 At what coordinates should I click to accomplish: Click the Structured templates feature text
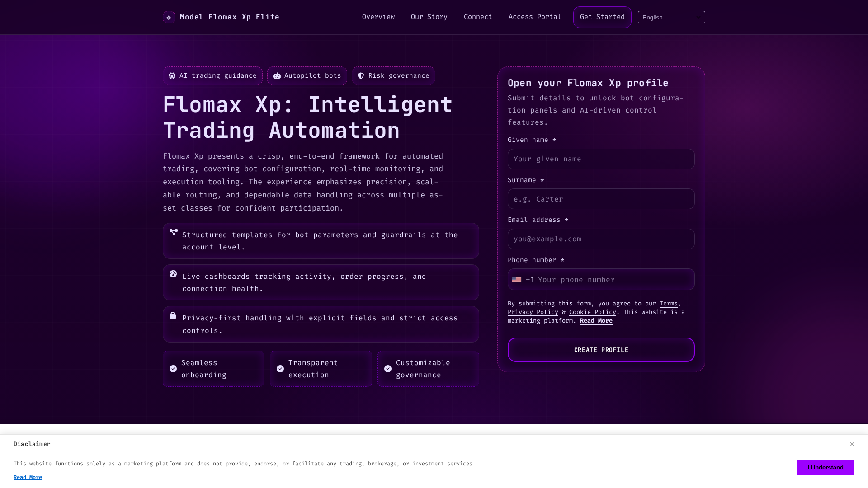(x=320, y=241)
